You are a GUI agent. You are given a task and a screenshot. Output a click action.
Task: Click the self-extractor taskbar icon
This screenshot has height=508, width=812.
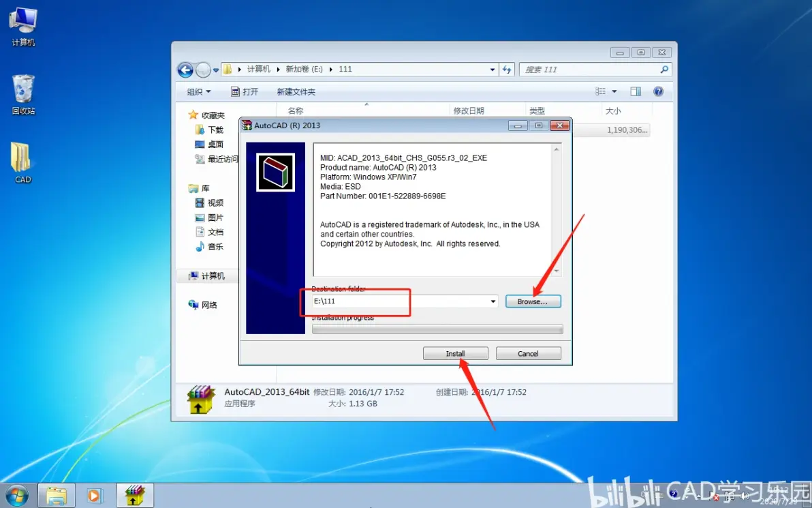pos(135,496)
